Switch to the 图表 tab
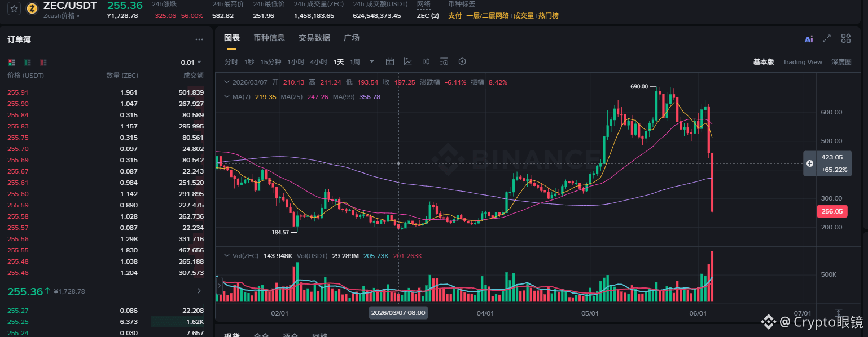This screenshot has width=868, height=337. (232, 38)
